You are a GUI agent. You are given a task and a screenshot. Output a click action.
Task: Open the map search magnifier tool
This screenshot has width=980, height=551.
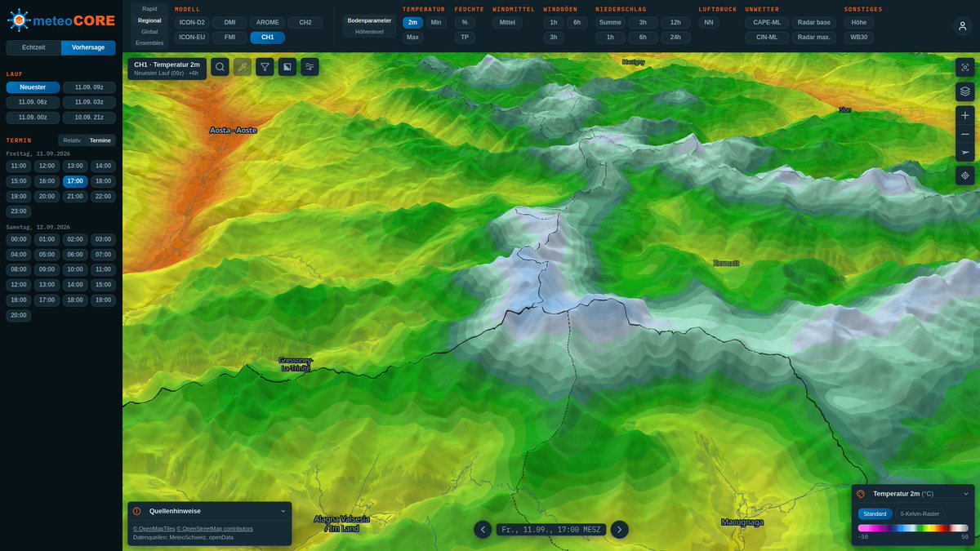tap(220, 67)
